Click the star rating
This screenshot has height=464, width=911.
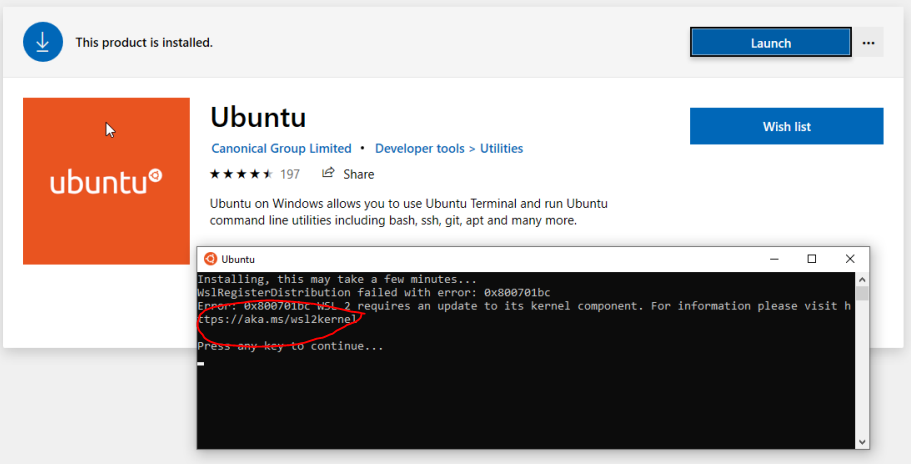click(x=241, y=174)
